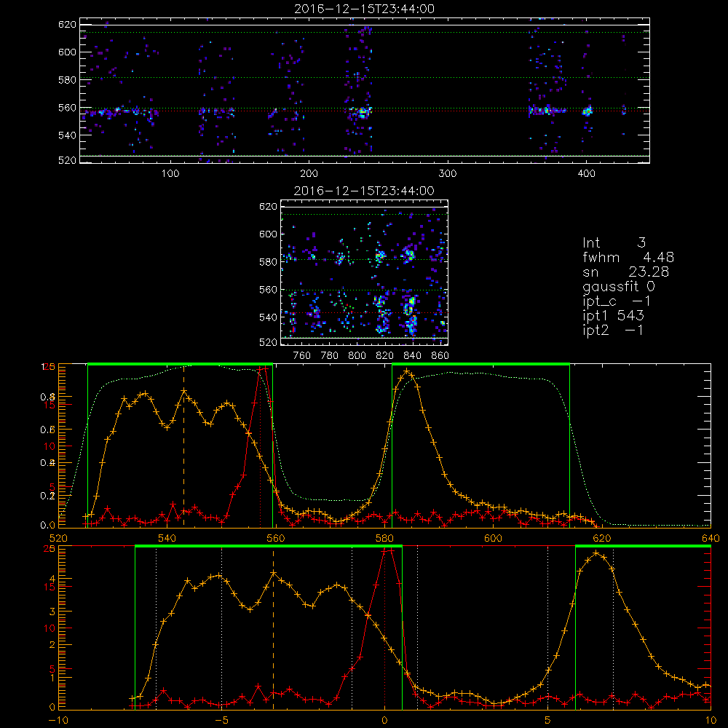Click x-axis label 400 on top spectrogram

point(586,174)
